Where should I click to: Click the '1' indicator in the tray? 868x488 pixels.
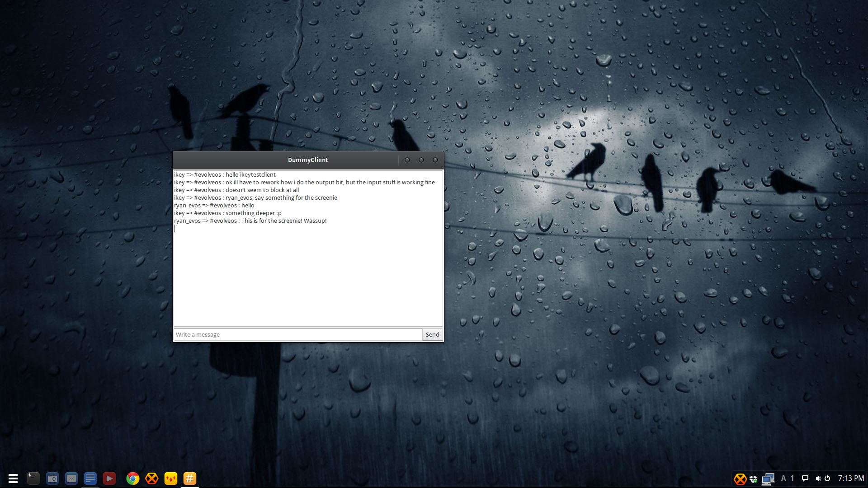(792, 478)
